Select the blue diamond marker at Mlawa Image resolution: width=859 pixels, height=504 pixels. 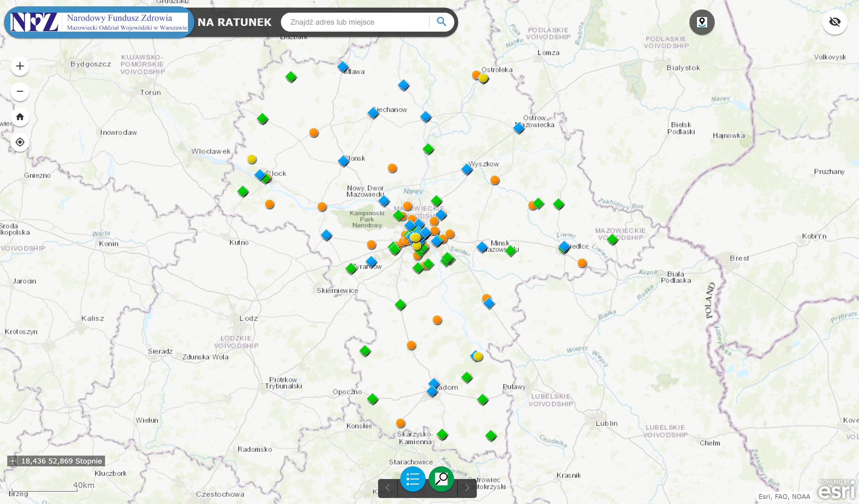click(343, 66)
